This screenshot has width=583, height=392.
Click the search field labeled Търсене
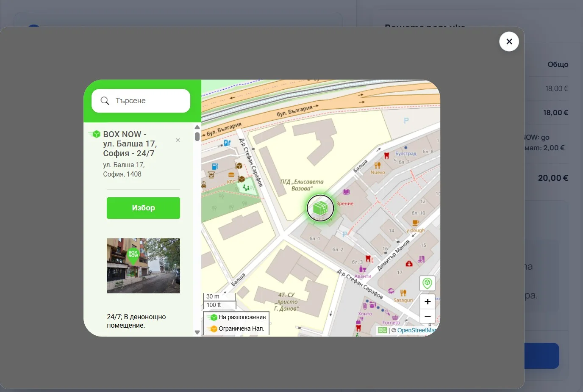click(141, 101)
